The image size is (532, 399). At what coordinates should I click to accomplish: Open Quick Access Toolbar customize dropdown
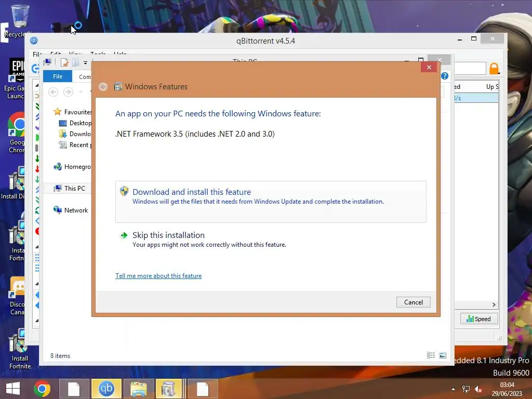click(x=86, y=63)
